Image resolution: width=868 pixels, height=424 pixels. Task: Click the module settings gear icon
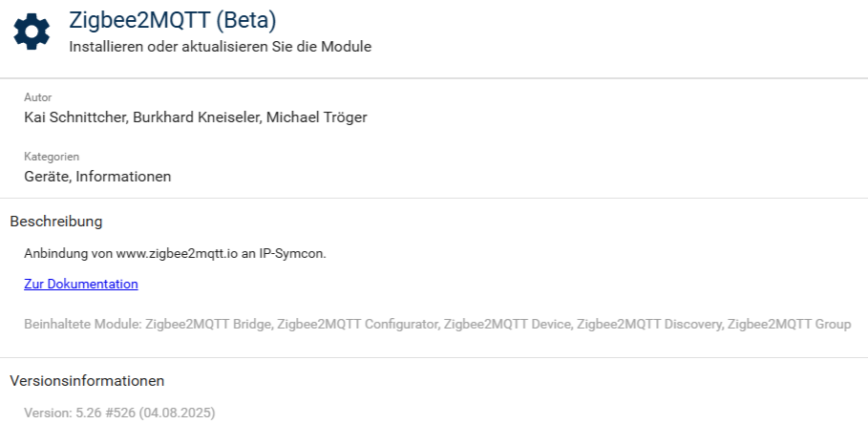tap(32, 32)
